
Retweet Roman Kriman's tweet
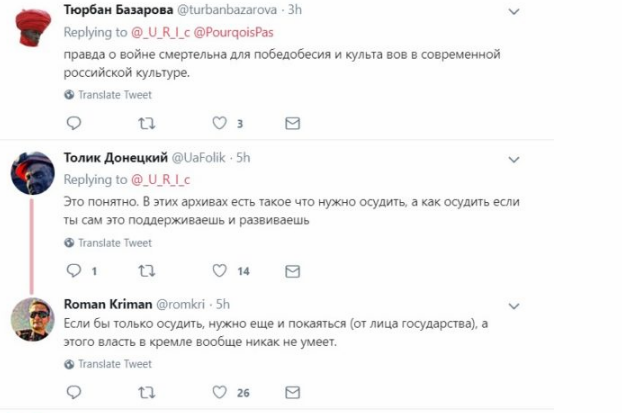click(146, 392)
